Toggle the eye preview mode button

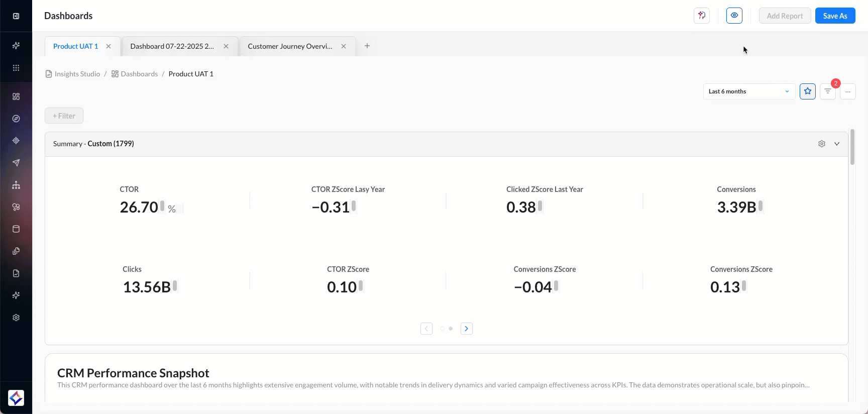pos(734,16)
